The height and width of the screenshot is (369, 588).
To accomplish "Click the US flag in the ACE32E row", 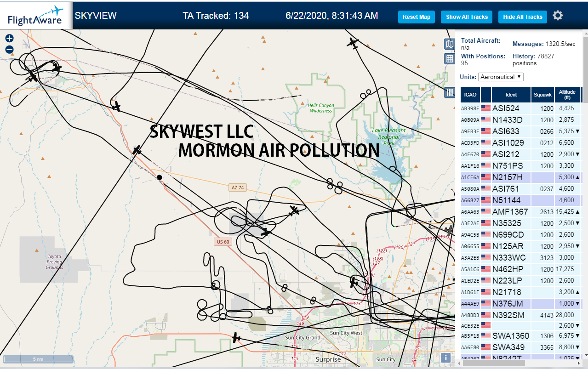I will [486, 325].
